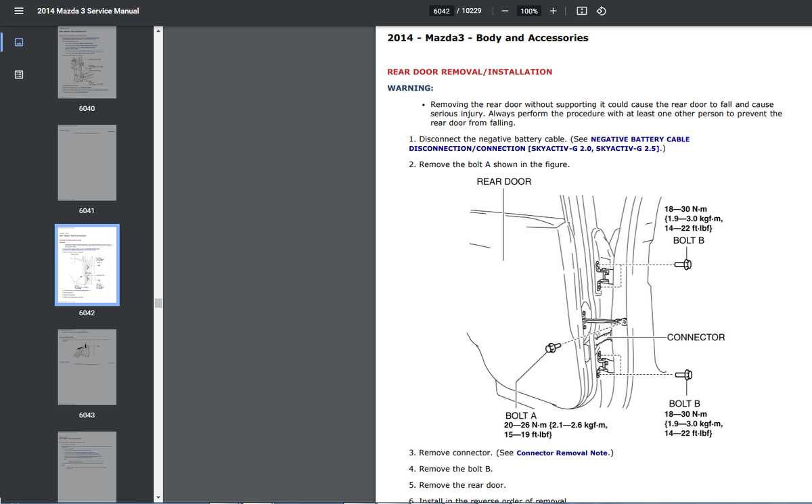Zoom out with the minus icon

505,11
